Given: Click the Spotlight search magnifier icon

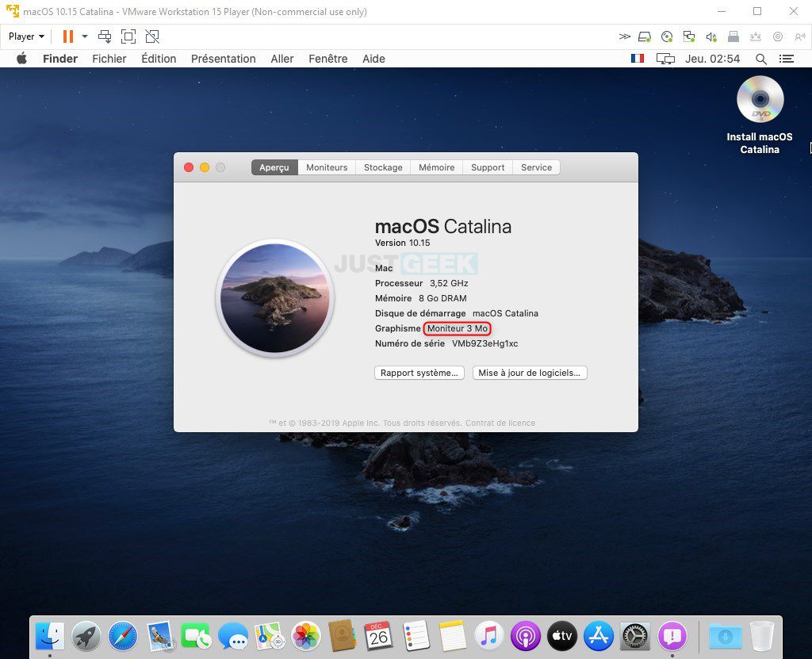Looking at the screenshot, I should 761,59.
